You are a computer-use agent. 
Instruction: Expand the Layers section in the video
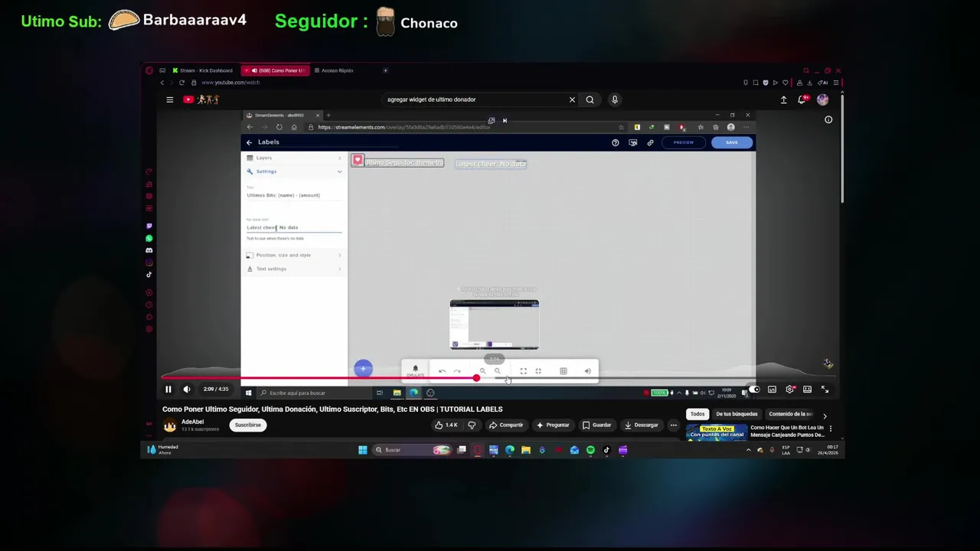point(294,158)
